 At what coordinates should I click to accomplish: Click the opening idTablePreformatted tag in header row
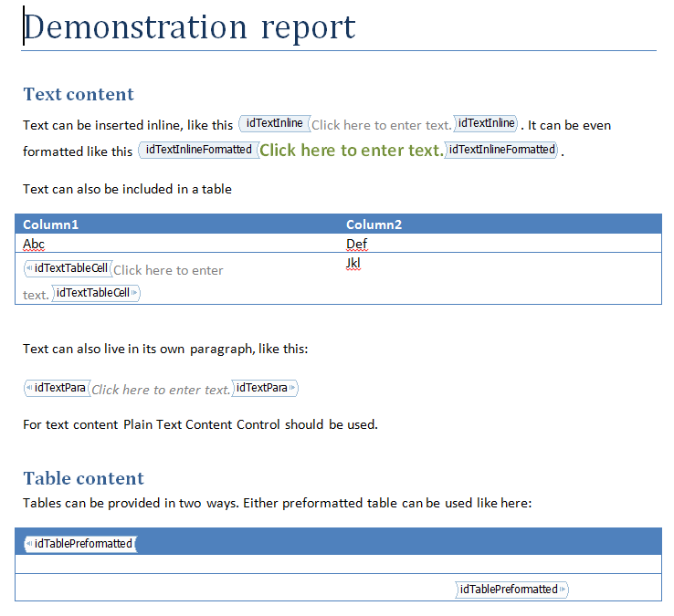81,544
